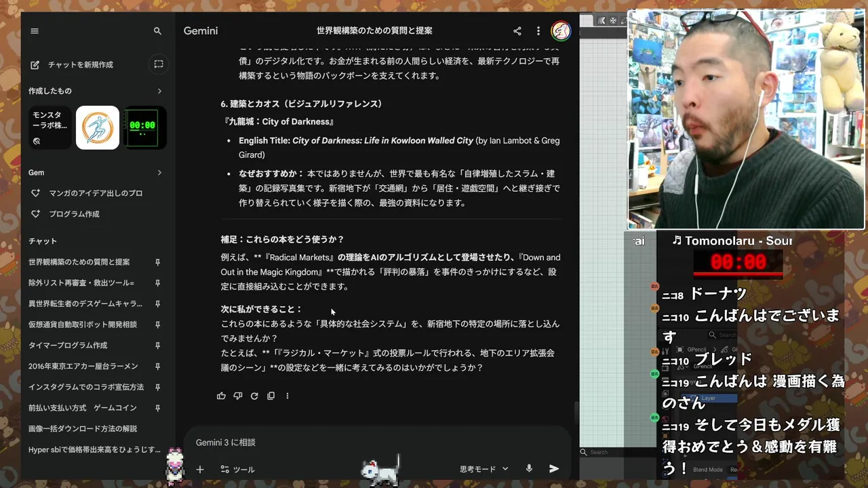
Task: Open chat 画像一括ダウンロード方法の解説
Action: coord(83,429)
